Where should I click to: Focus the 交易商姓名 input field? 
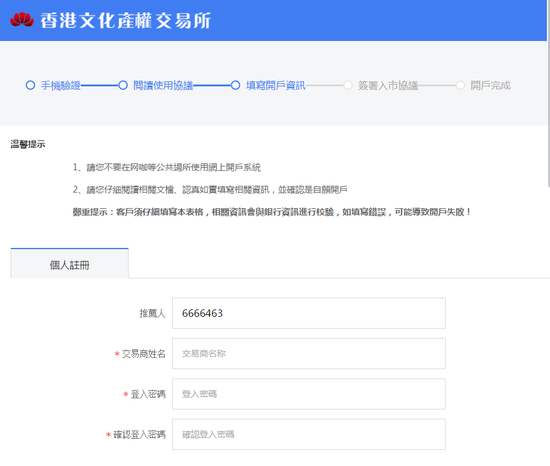tap(309, 353)
